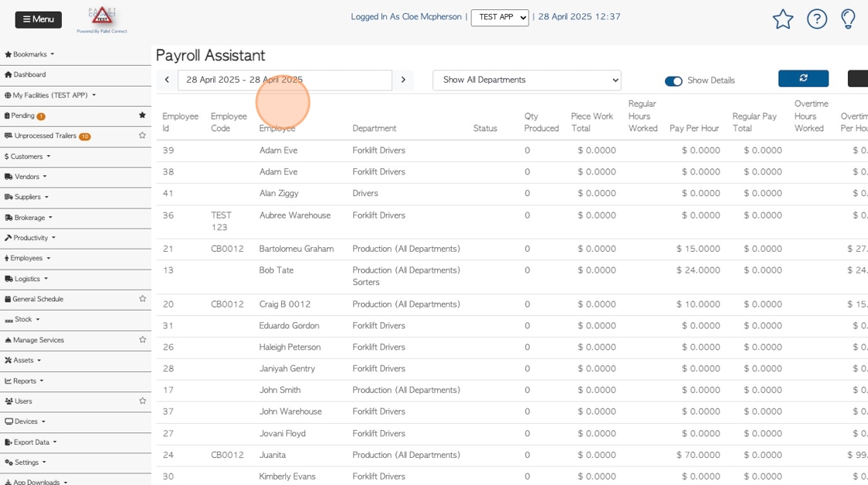
Task: Expand the Settings menu
Action: coord(25,463)
